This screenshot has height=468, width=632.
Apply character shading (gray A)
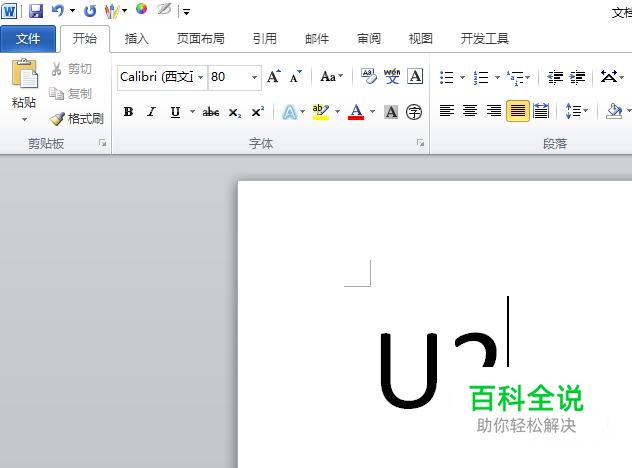(x=391, y=112)
